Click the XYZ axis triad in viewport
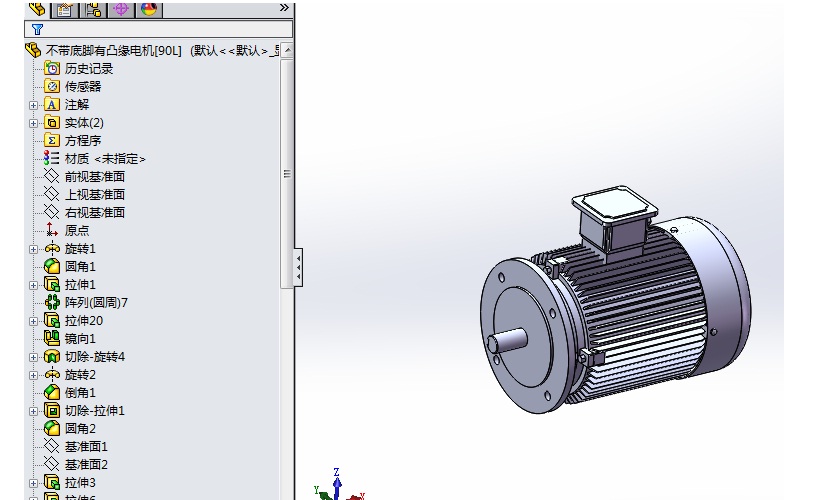Viewport: 819px width, 500px height. 338,485
